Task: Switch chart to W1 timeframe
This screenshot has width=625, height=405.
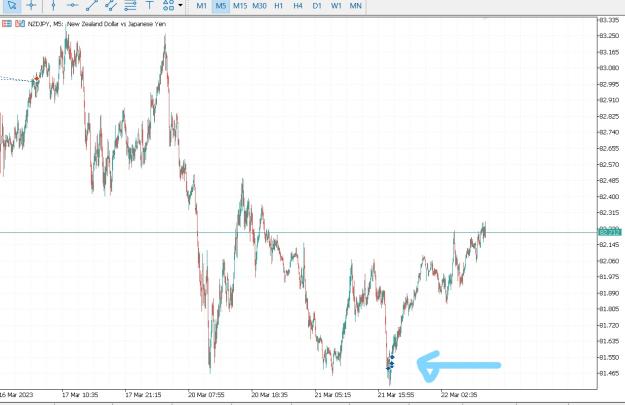Action: [336, 6]
